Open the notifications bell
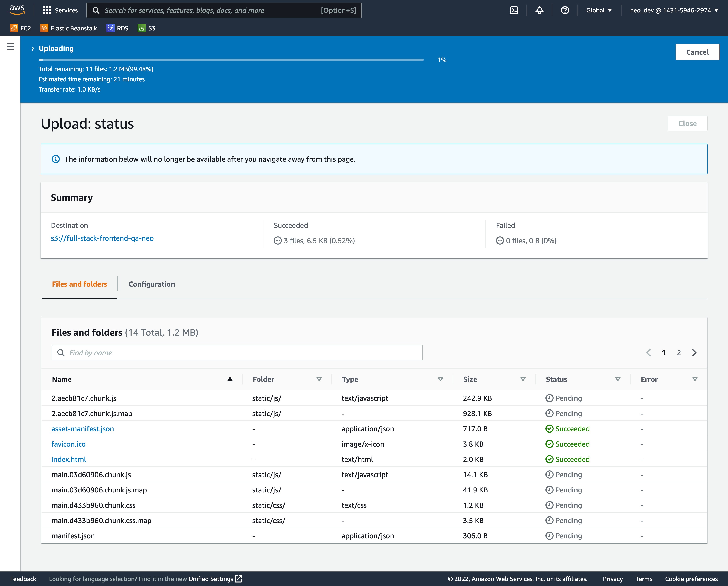The image size is (728, 586). coord(539,10)
